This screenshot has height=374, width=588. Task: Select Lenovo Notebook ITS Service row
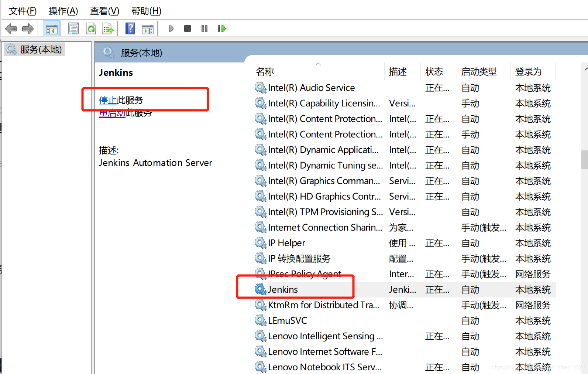coord(405,367)
